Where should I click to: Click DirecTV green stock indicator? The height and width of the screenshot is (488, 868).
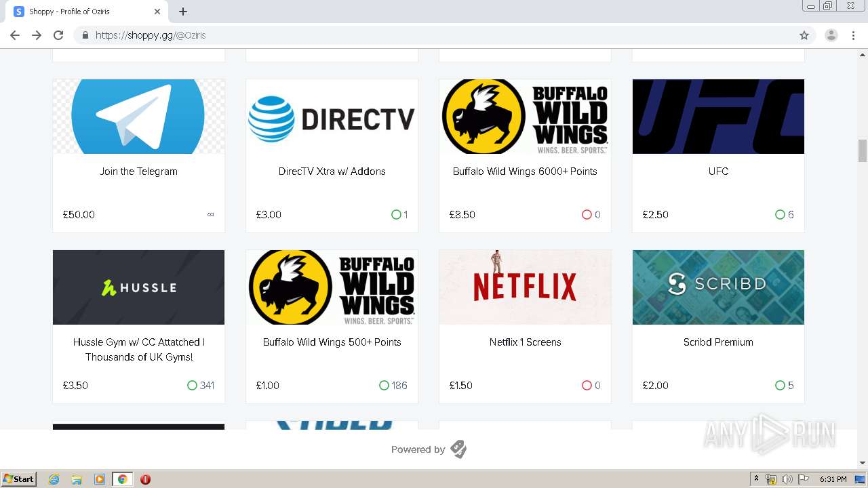click(x=396, y=215)
